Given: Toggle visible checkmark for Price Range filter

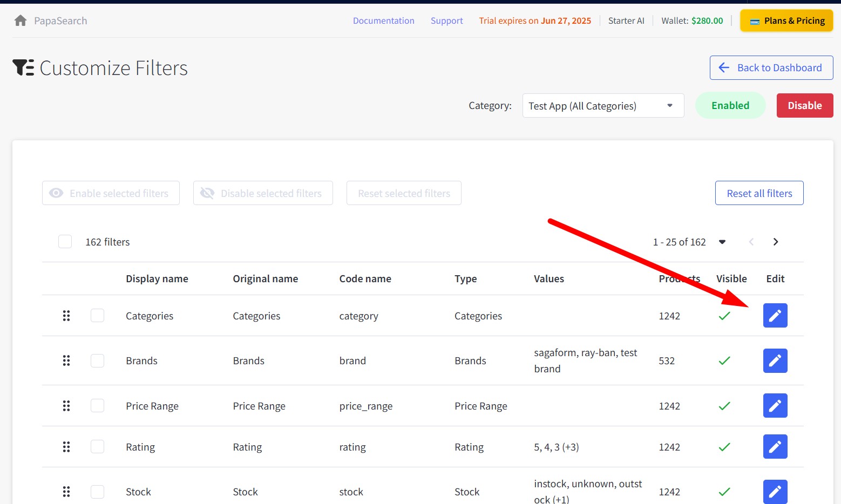Looking at the screenshot, I should pyautogui.click(x=724, y=406).
